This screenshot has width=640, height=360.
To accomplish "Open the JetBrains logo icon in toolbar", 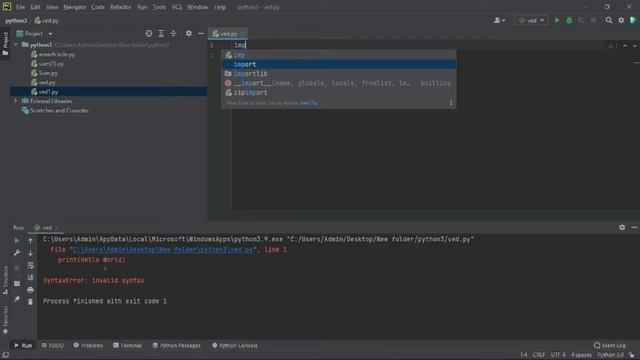I will 633,20.
